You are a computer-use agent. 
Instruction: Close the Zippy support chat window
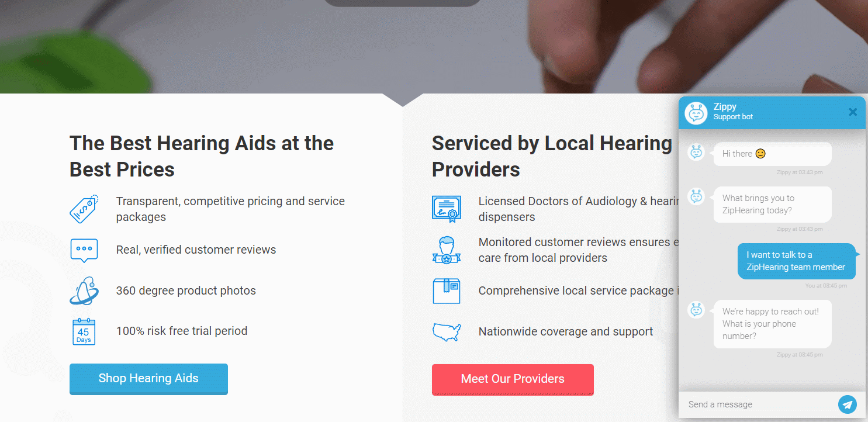coord(853,112)
